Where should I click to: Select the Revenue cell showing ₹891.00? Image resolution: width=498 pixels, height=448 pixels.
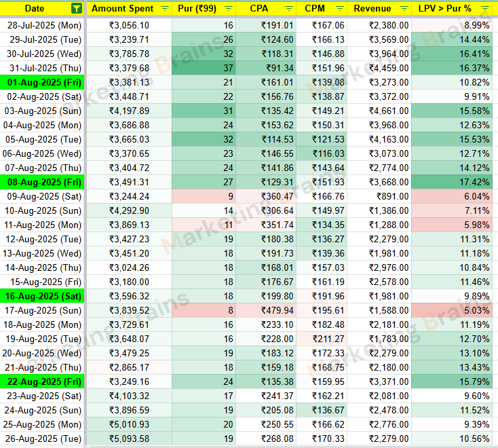click(379, 196)
